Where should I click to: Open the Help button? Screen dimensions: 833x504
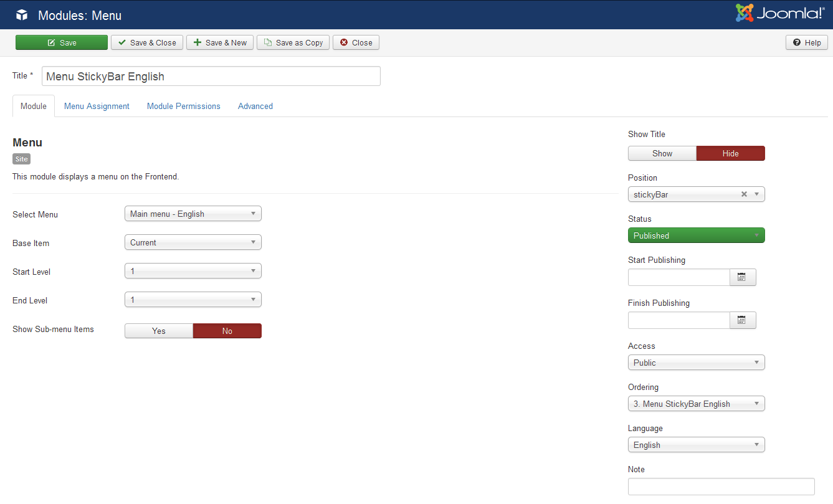pos(807,42)
